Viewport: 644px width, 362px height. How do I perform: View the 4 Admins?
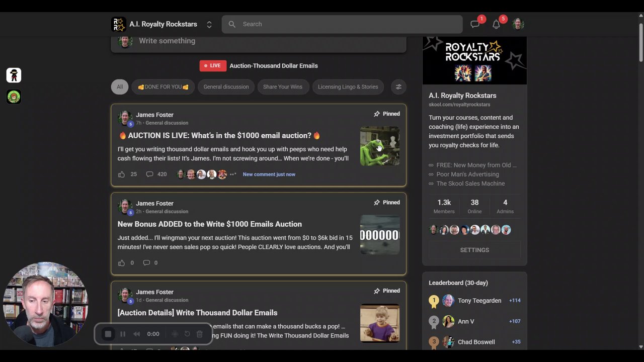click(x=505, y=206)
